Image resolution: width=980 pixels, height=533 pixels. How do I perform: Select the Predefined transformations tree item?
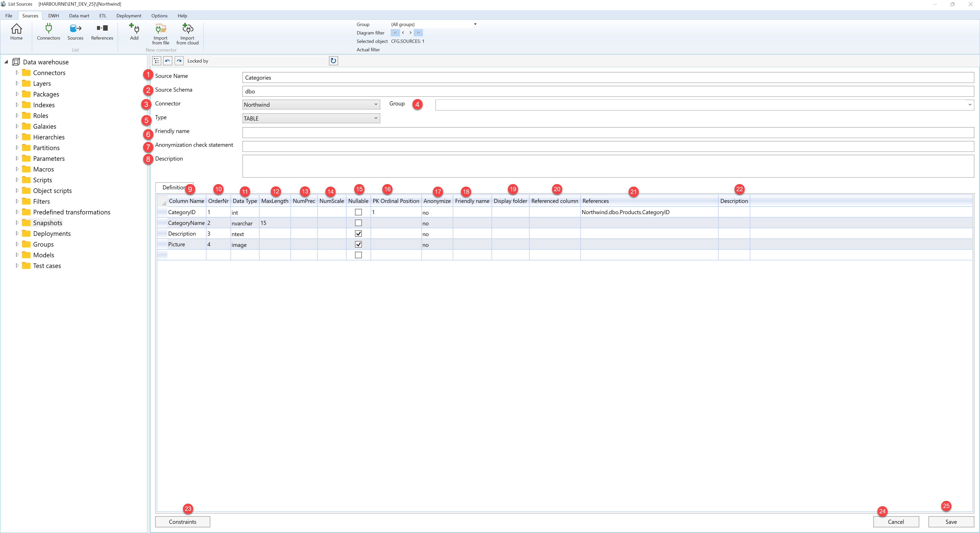71,212
